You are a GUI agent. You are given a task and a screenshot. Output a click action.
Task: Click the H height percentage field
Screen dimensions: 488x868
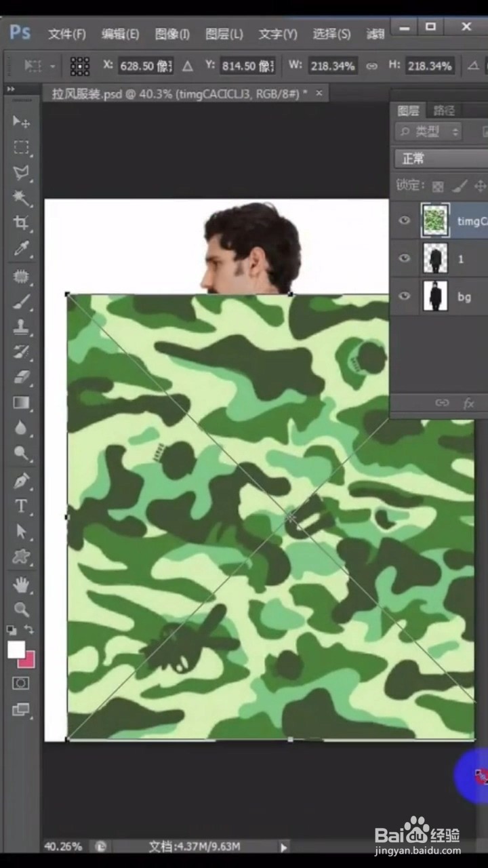click(x=430, y=66)
